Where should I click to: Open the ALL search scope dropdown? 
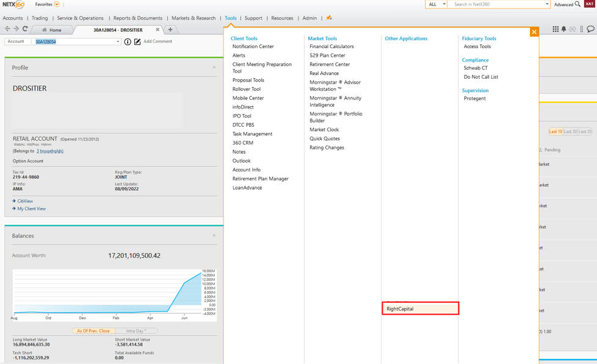436,4
